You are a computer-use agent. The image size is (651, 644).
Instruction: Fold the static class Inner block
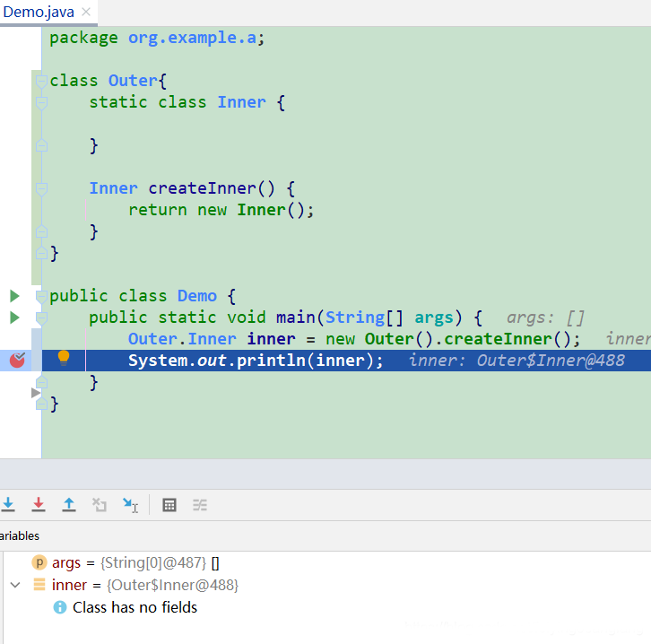41,102
